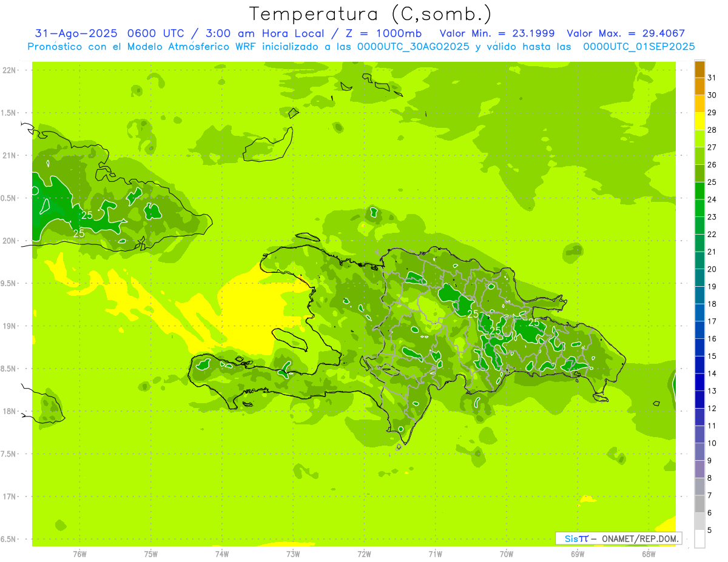Click legend value "15"
Screen dimensions: 728x562
712,356
